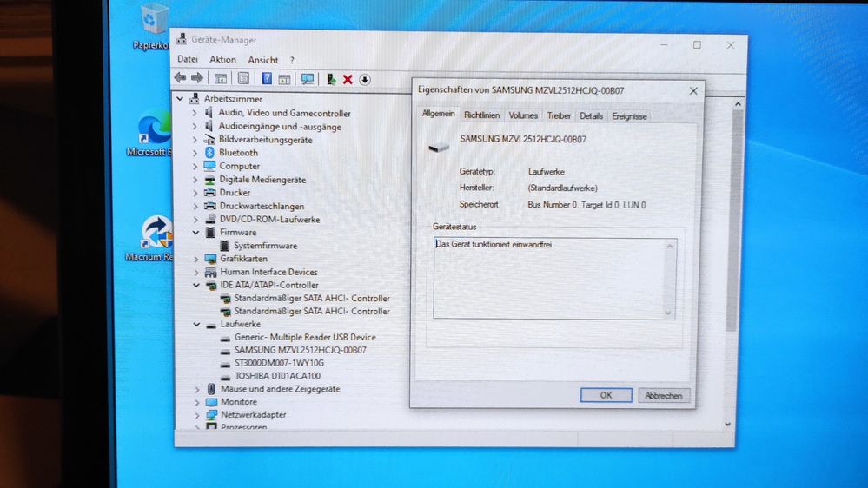
Task: Expand the Grafikkarten category
Action: 195,259
